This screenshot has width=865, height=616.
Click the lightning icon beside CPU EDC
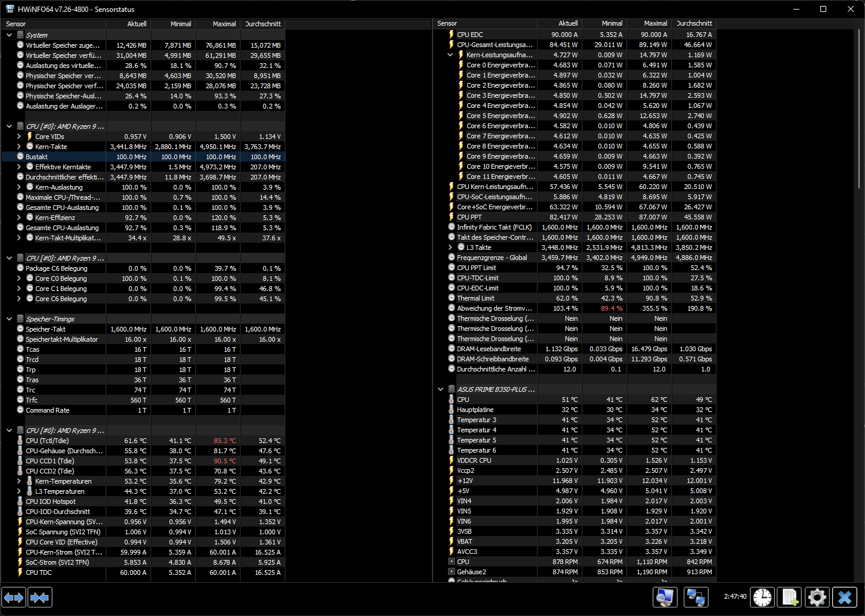click(x=452, y=35)
